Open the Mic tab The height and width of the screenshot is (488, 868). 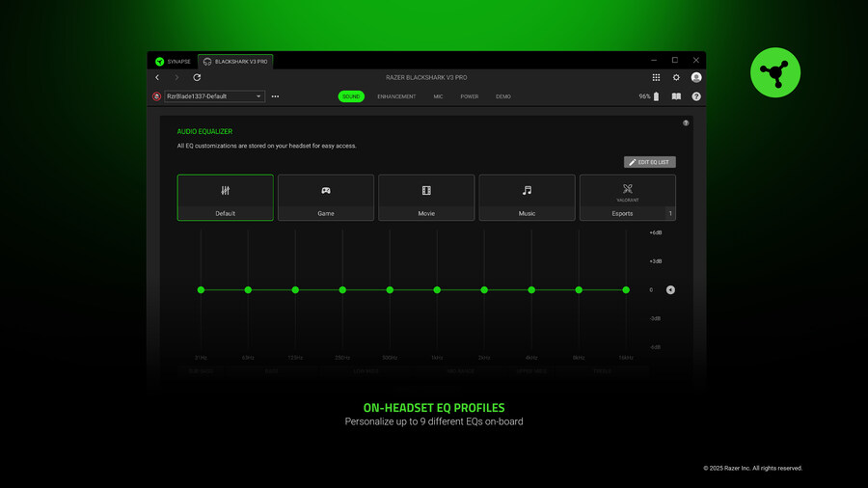[438, 96]
